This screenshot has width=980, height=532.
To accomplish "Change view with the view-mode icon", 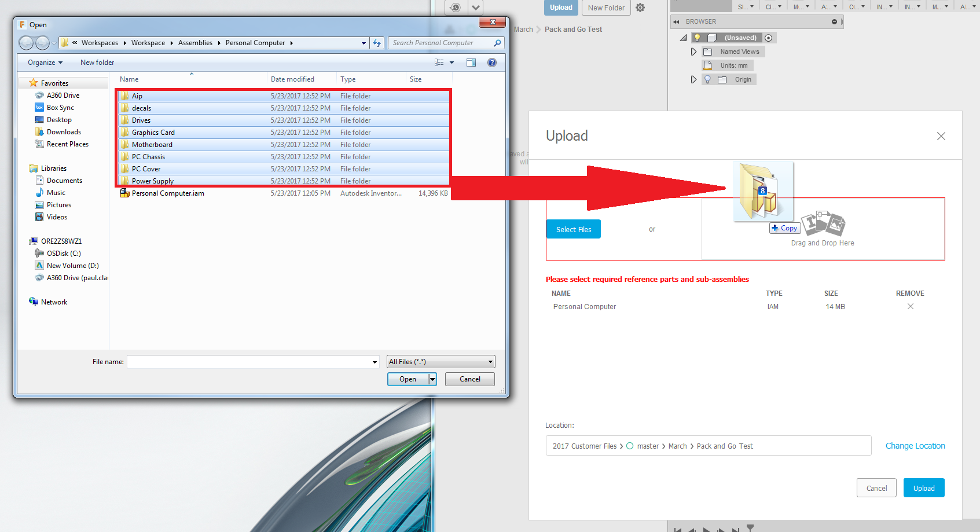I will click(x=439, y=63).
